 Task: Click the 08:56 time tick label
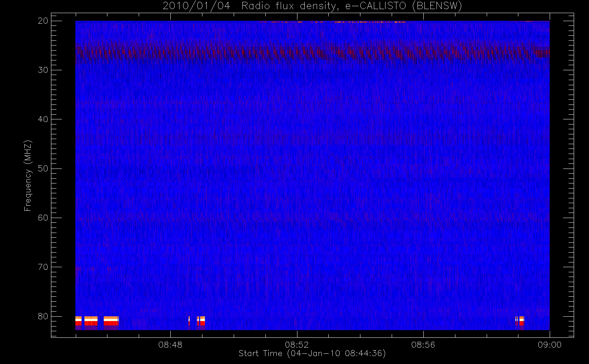[423, 345]
